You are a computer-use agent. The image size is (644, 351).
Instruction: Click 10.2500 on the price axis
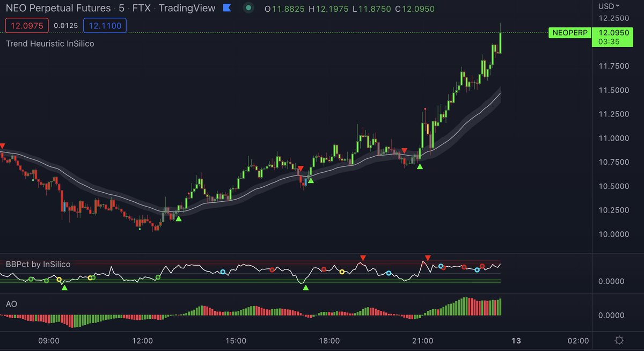[614, 210]
